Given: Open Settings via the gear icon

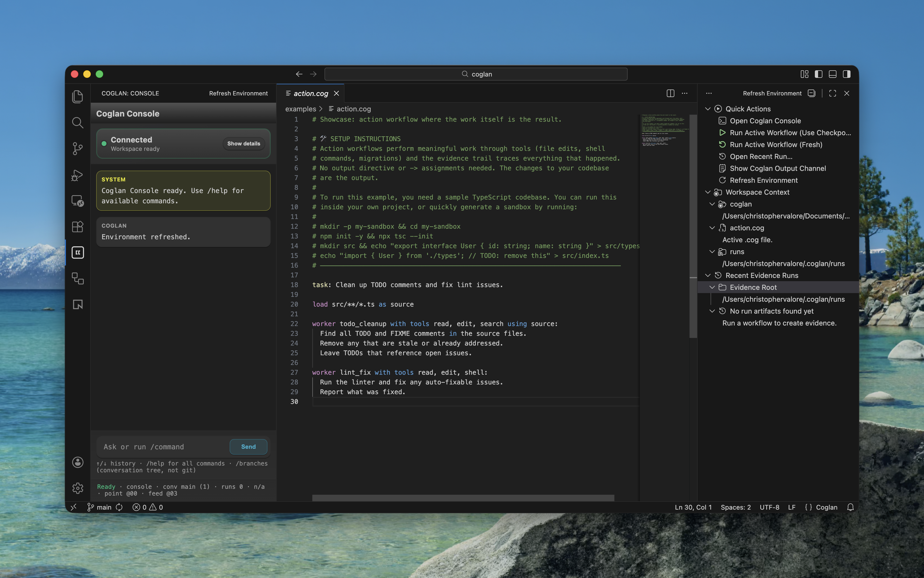Looking at the screenshot, I should coord(78,488).
